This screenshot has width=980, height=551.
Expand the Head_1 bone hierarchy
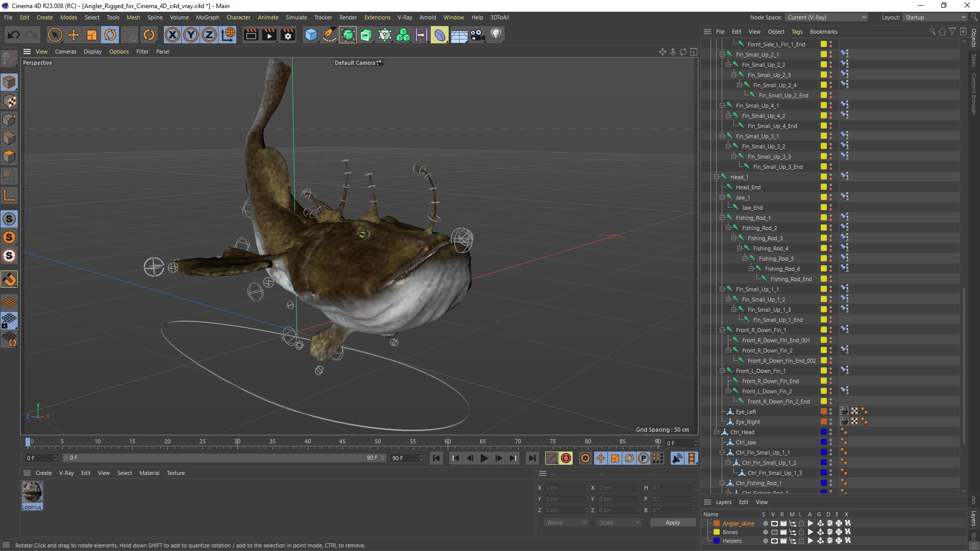(x=717, y=177)
